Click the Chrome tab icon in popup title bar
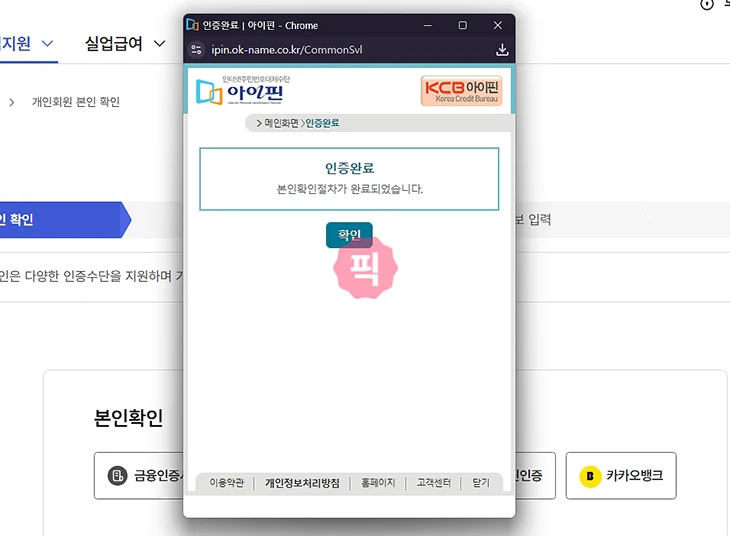Viewport: 730px width, 536px height. pos(192,24)
